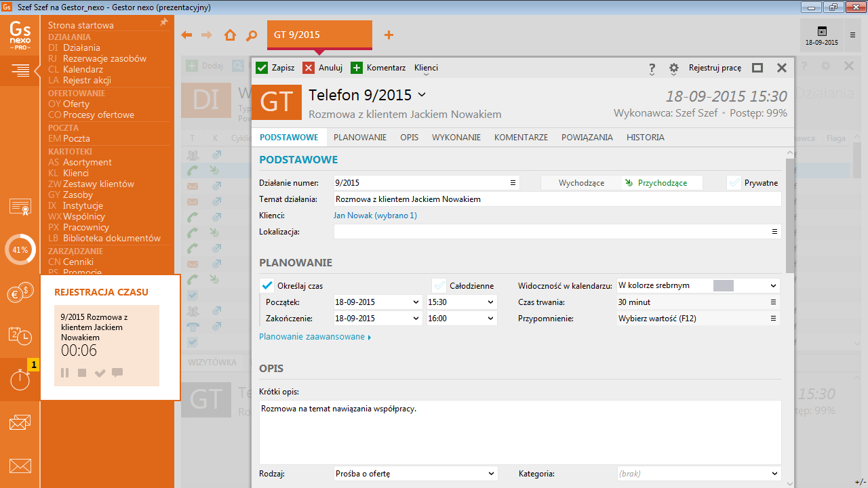Open settings gear in the GT dialog toolbar
Image resolution: width=868 pixels, height=488 pixels.
pyautogui.click(x=673, y=68)
